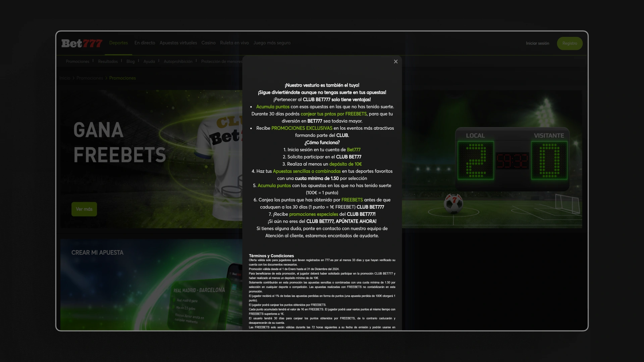Click the scoreboard banner on the right
Image resolution: width=644 pixels, height=362 pixels.
point(492,159)
